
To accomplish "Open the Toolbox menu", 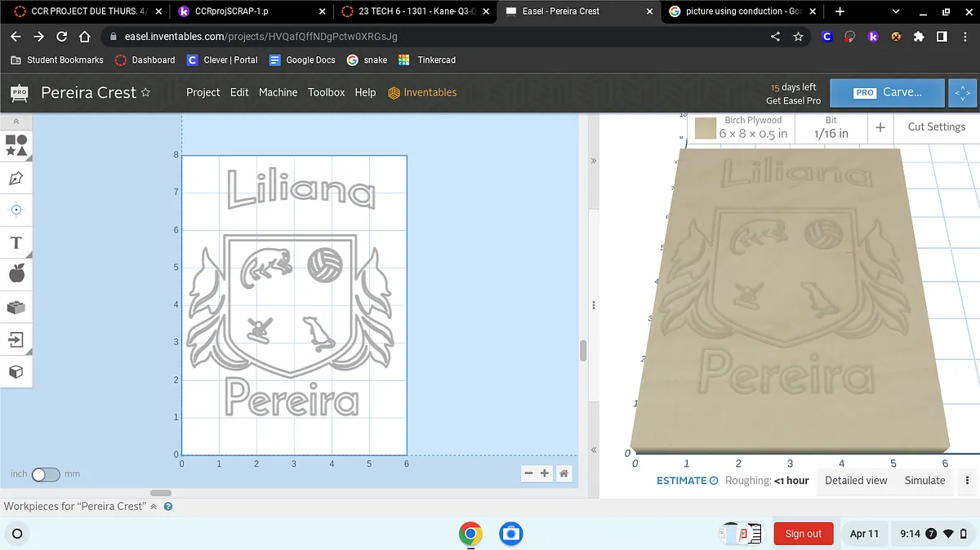I will pos(326,92).
